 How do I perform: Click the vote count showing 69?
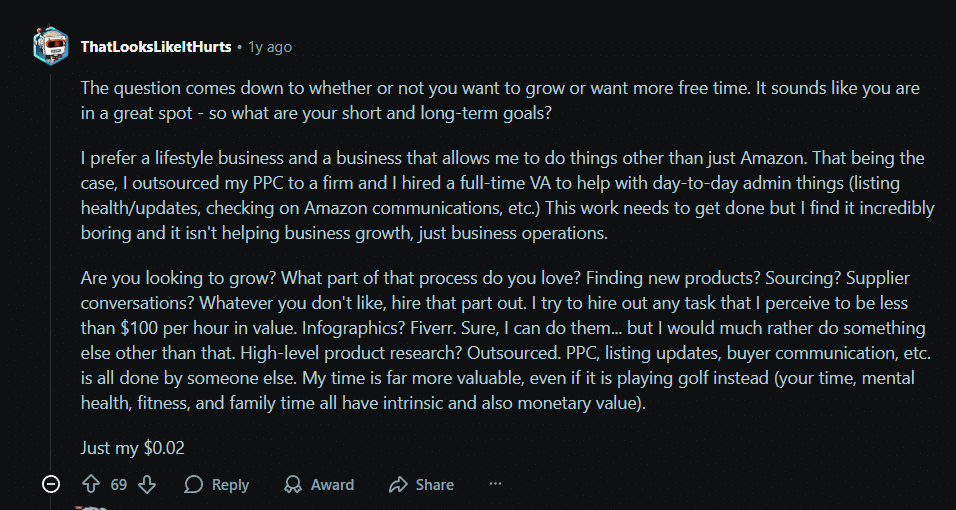(x=119, y=484)
